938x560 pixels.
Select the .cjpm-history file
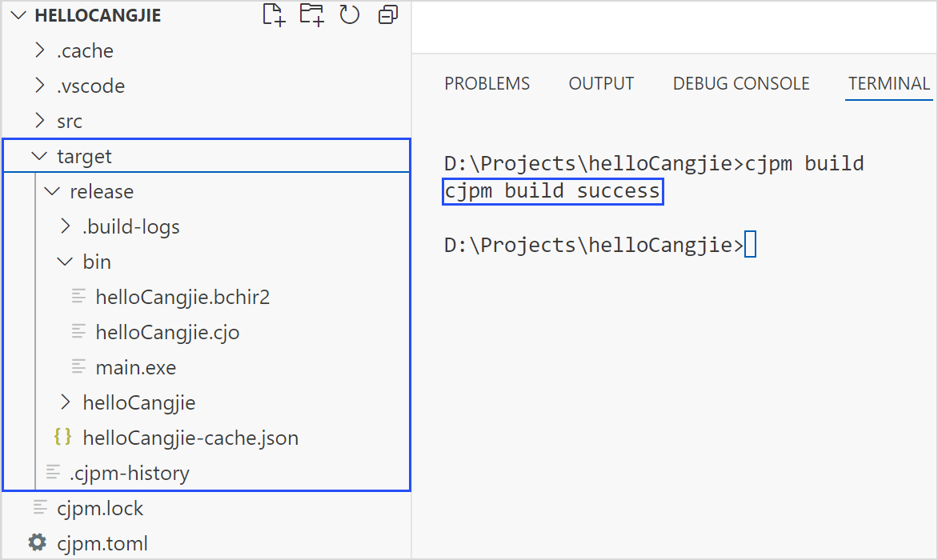pos(130,473)
